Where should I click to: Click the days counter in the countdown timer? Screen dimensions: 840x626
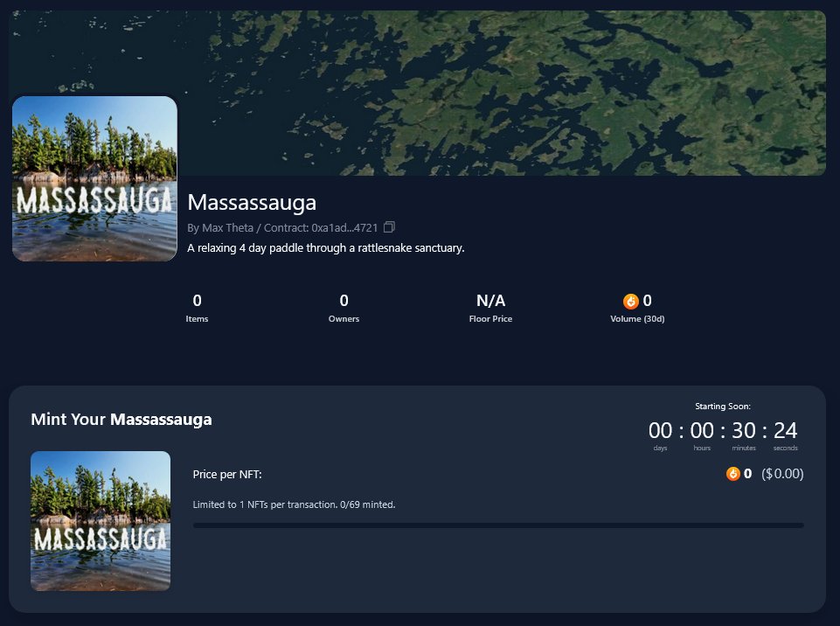(659, 430)
